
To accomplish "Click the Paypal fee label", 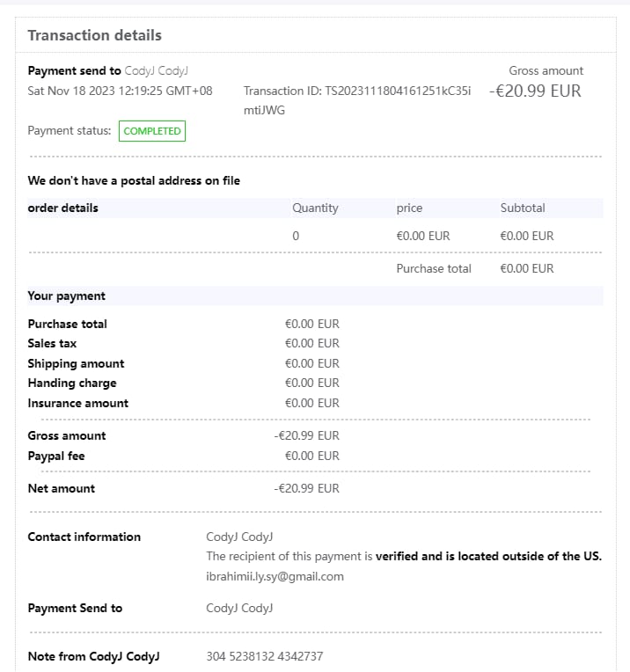I will (56, 457).
